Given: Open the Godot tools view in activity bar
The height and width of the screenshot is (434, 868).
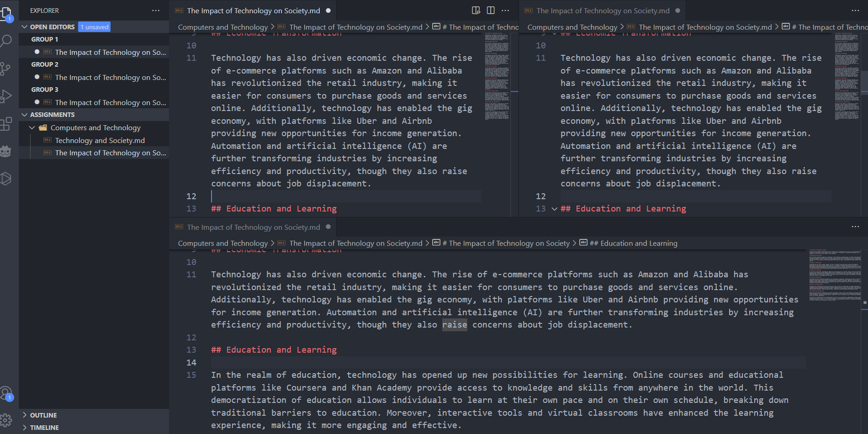Looking at the screenshot, I should [6, 152].
